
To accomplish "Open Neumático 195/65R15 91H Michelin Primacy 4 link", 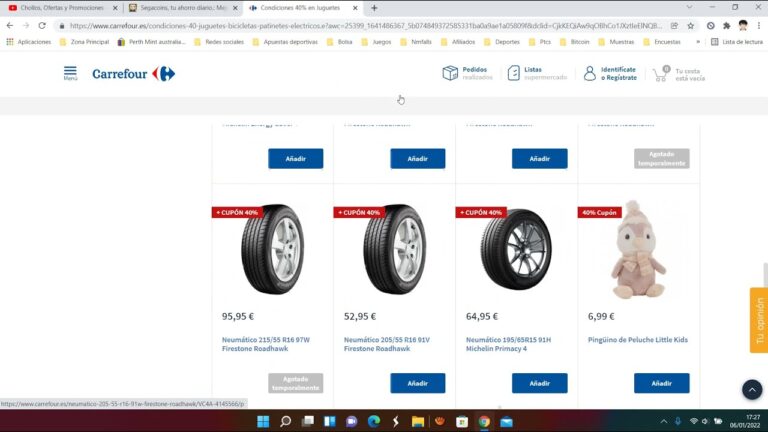I will coord(508,344).
